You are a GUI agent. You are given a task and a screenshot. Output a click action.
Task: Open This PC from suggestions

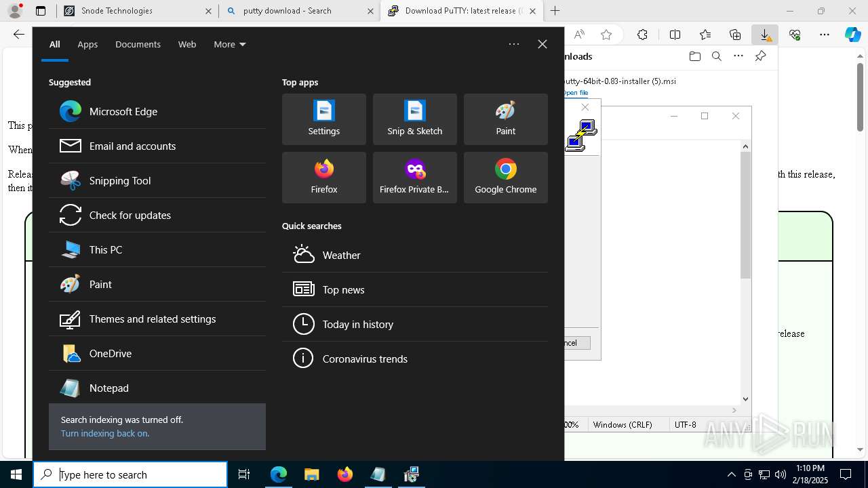pyautogui.click(x=157, y=249)
